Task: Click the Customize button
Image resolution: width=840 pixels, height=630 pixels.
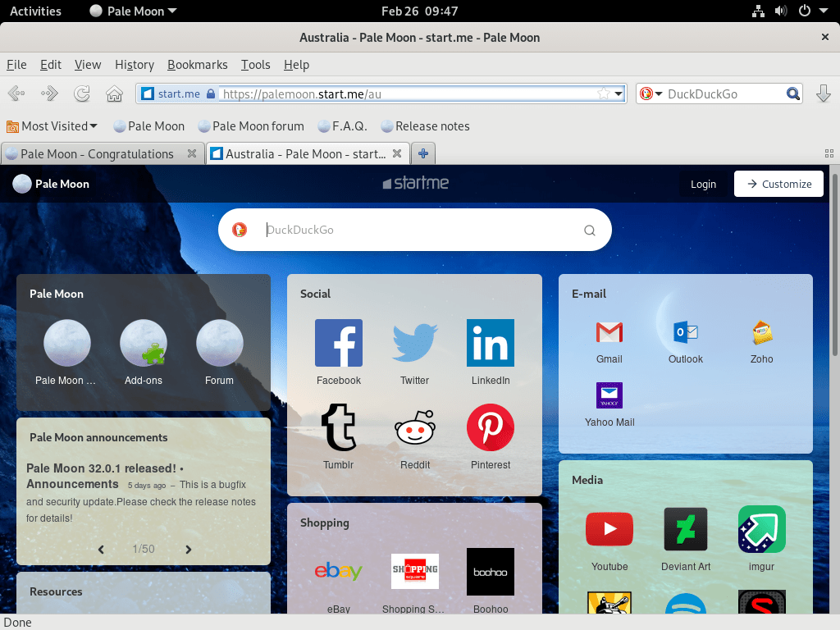Action: point(778,184)
